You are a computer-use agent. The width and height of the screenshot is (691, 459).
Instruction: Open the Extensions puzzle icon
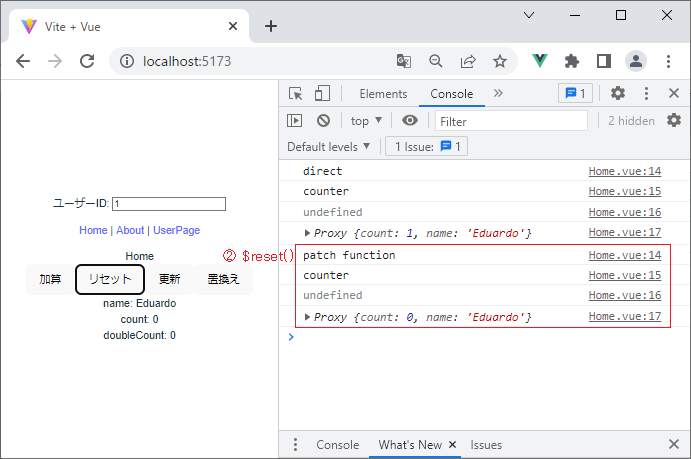572,61
